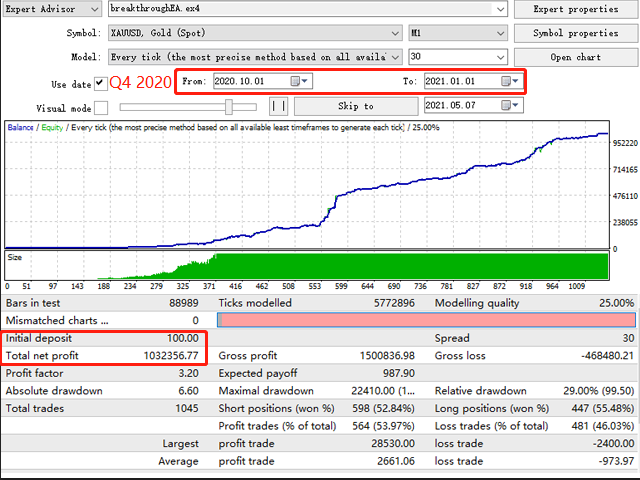This screenshot has height=480, width=640.
Task: Select average loss trade value -973.97
Action: click(x=616, y=461)
